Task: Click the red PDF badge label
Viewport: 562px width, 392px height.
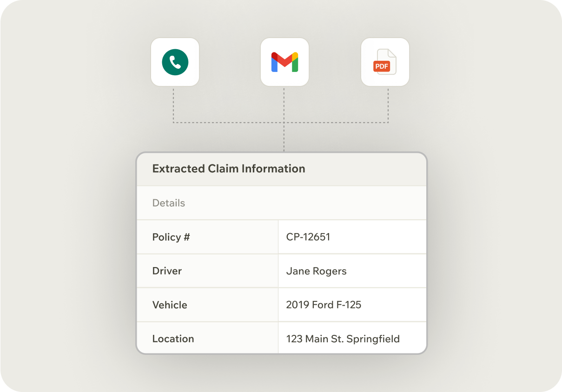Action: (382, 66)
